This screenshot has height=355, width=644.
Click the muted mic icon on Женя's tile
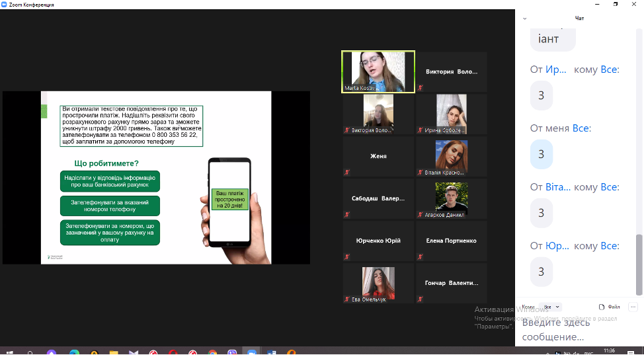tap(347, 173)
